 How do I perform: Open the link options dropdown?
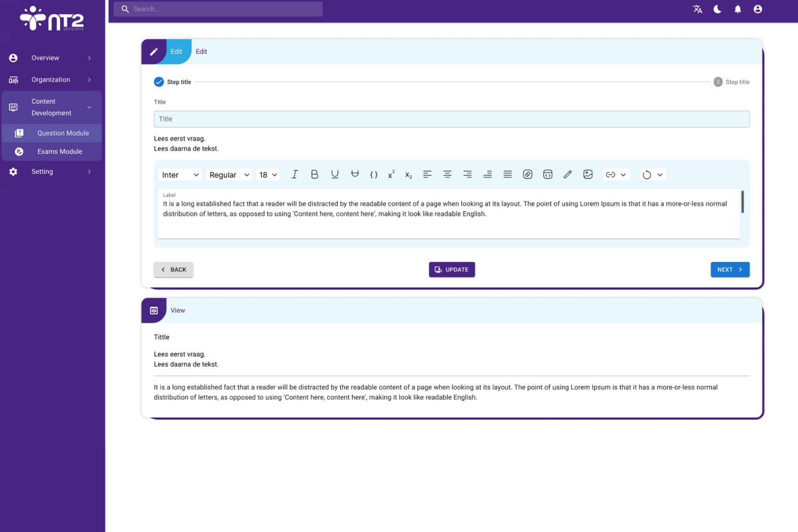[x=616, y=174]
